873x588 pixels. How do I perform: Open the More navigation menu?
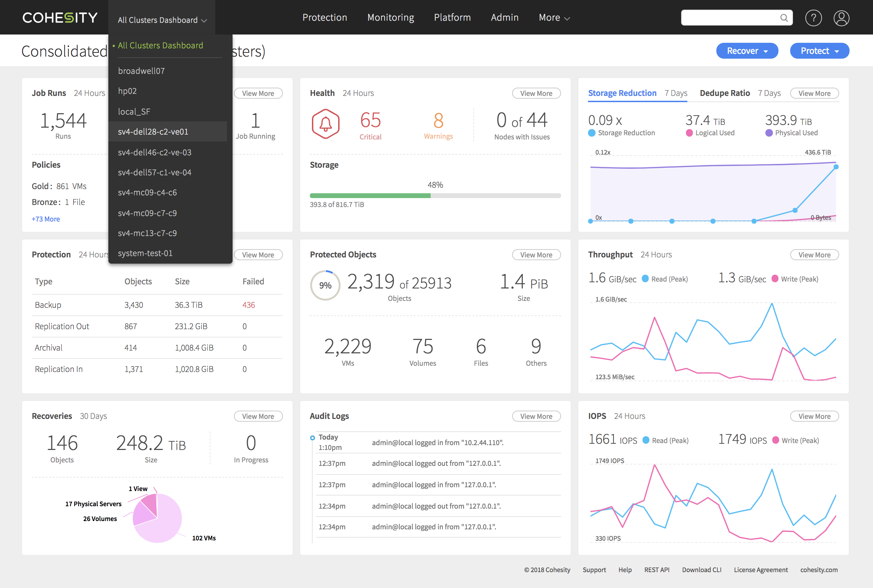(x=553, y=17)
